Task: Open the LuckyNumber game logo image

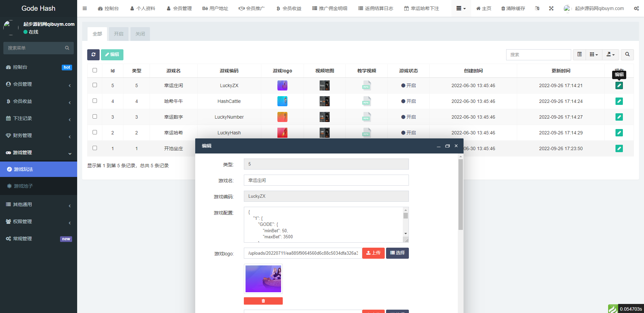Action: (282, 117)
